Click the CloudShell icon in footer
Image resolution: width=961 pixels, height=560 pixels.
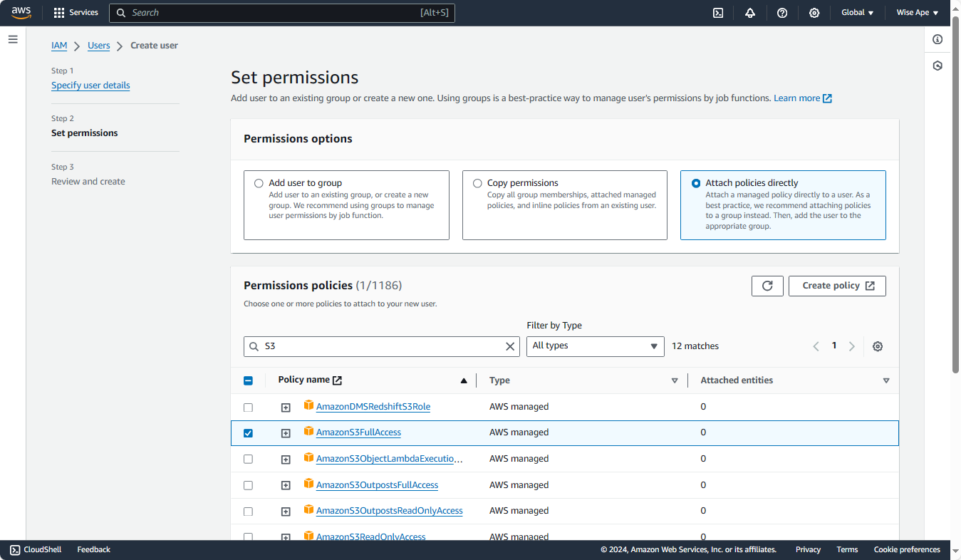15,550
